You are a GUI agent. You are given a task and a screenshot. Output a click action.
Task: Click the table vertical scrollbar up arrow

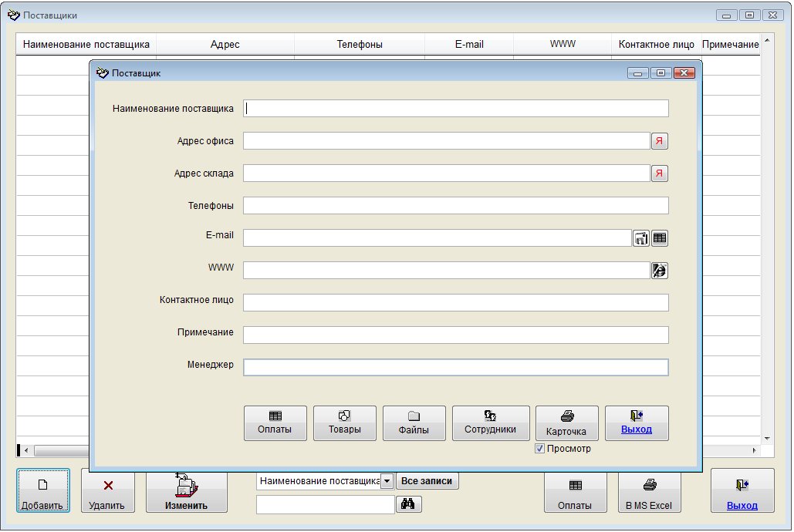pos(767,39)
